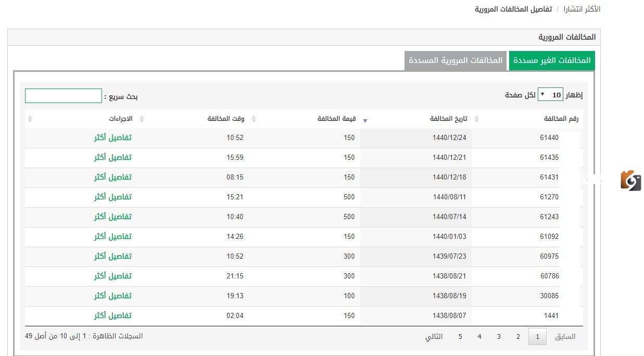This screenshot has height=356, width=644.
Task: Click fine value 500 for violation 61270
Action: 349,197
